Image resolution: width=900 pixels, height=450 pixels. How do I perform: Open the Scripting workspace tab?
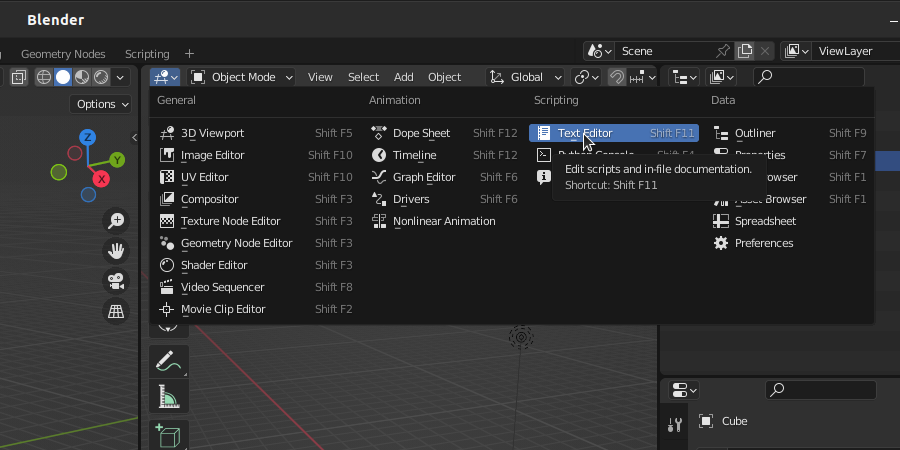[147, 54]
